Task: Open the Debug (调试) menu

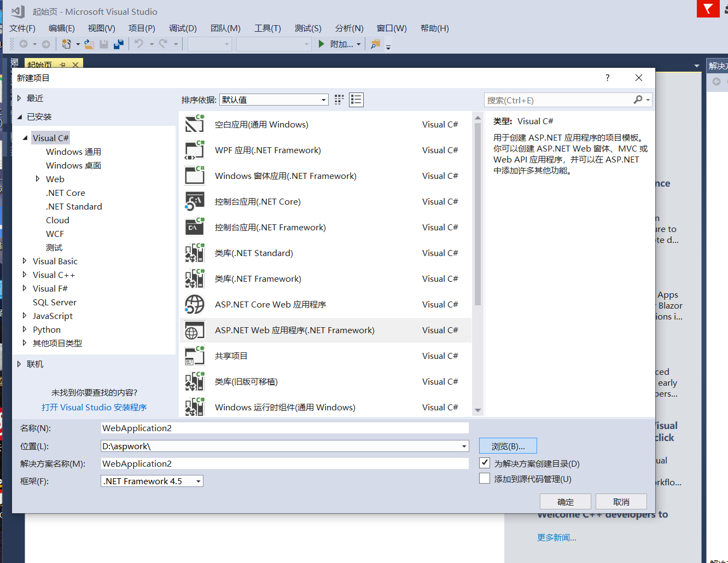Action: [x=183, y=28]
